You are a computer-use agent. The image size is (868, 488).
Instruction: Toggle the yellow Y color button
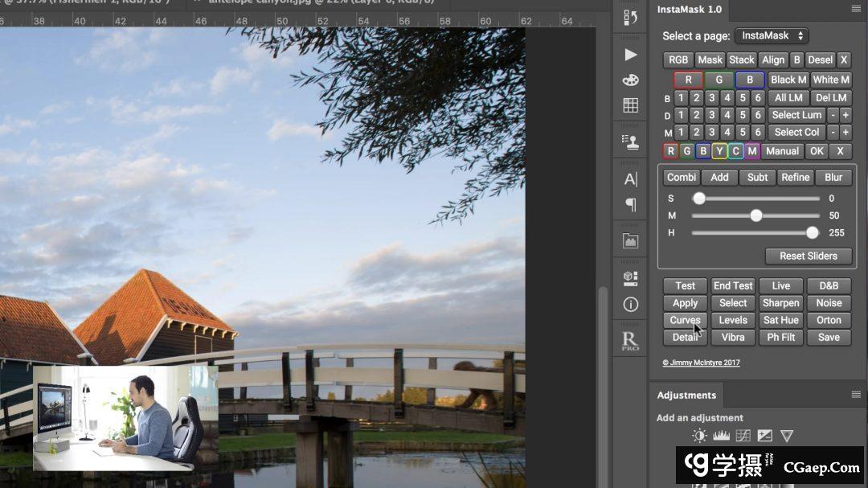(x=719, y=151)
